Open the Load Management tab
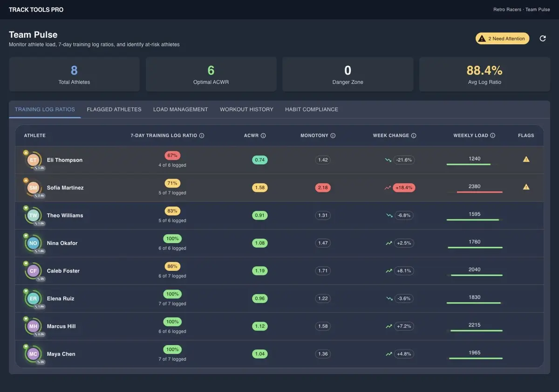The height and width of the screenshot is (392, 559). click(181, 109)
